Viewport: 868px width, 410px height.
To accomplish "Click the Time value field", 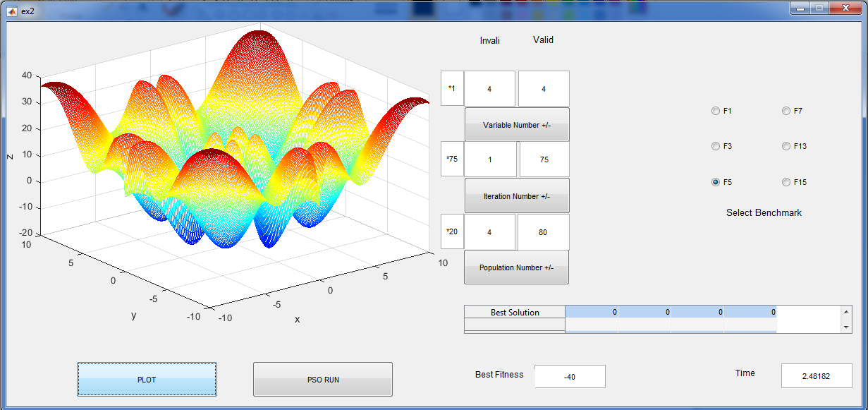I will coord(816,376).
